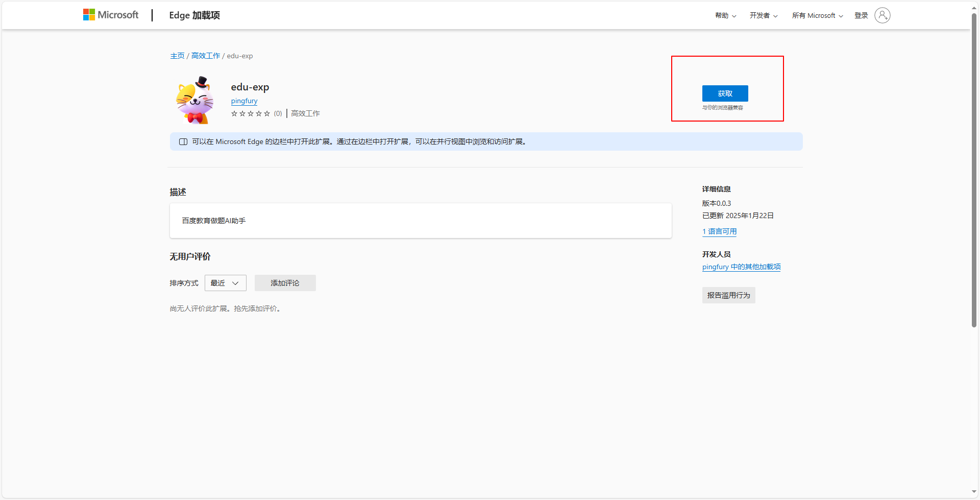Image resolution: width=980 pixels, height=500 pixels.
Task: Click the edu-exp cat extension icon
Action: click(194, 101)
